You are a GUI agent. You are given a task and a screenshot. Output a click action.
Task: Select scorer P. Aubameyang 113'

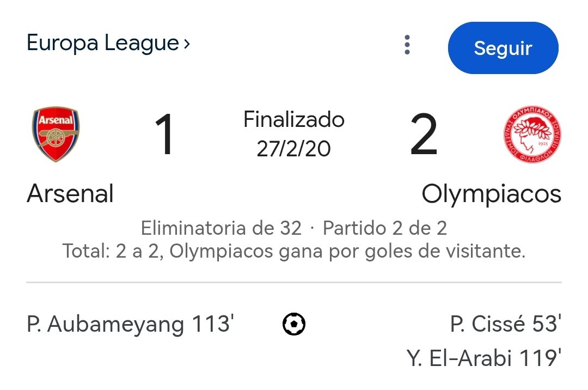[x=131, y=324]
